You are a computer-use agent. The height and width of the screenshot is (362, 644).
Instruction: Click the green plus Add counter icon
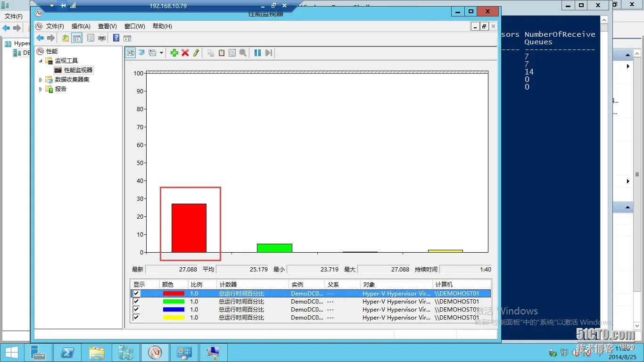[174, 53]
